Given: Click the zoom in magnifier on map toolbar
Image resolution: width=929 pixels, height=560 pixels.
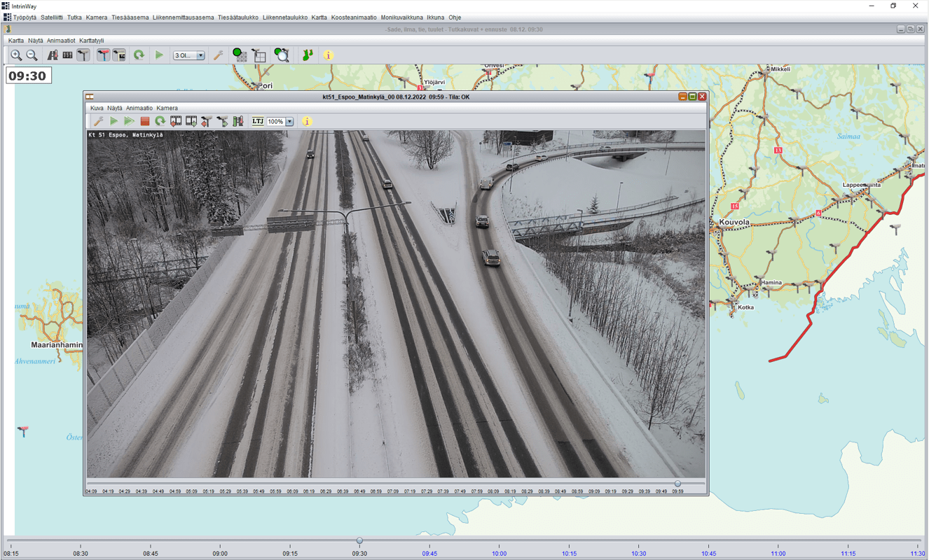Looking at the screenshot, I should tap(16, 55).
